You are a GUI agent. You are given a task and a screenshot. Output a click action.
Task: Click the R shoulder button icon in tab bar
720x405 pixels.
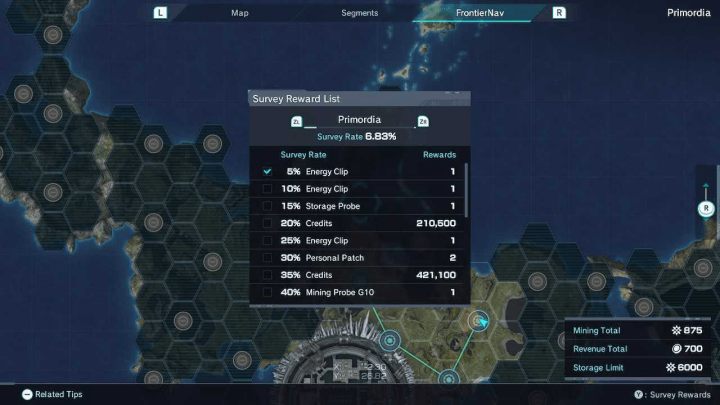point(559,12)
